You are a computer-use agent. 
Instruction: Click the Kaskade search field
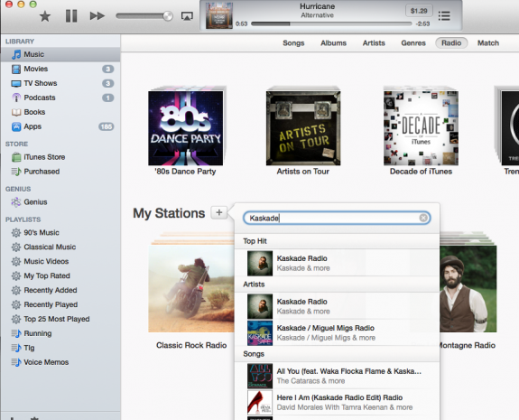[x=337, y=218]
